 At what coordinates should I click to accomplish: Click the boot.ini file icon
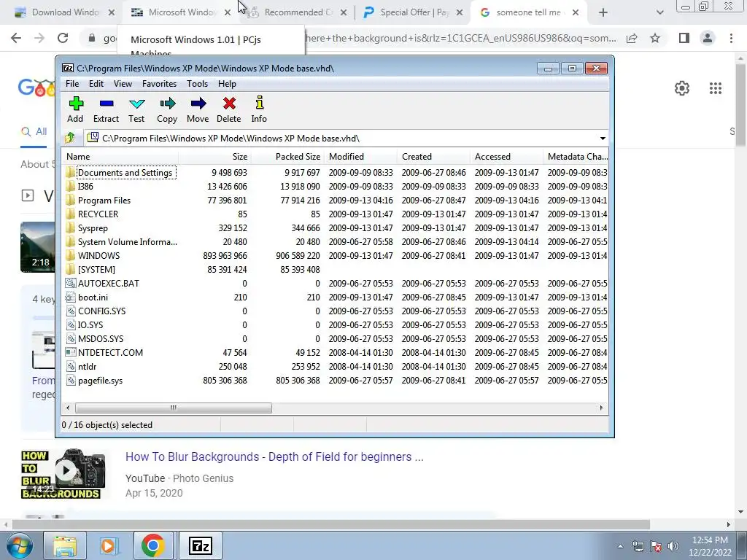[x=71, y=297]
